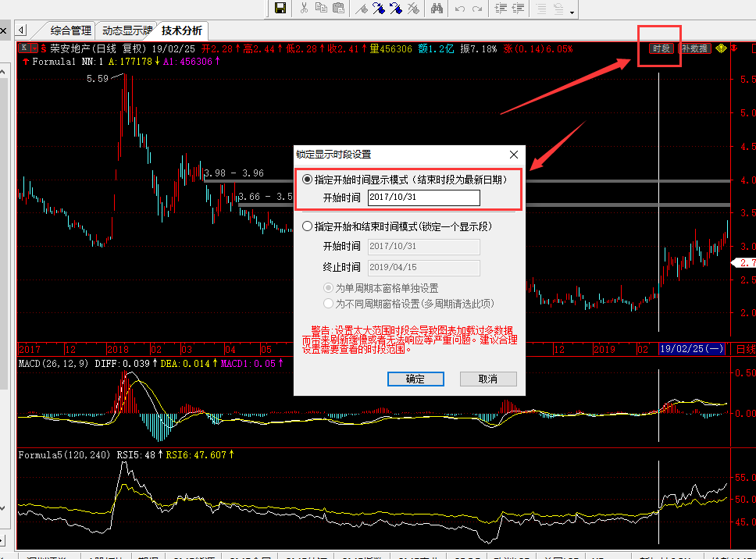The height and width of the screenshot is (559, 756).
Task: Switch to 动态显示牌 tab
Action: (x=127, y=31)
